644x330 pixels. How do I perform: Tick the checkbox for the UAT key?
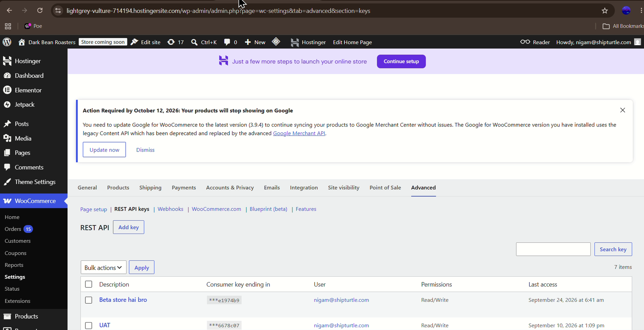tap(89, 326)
